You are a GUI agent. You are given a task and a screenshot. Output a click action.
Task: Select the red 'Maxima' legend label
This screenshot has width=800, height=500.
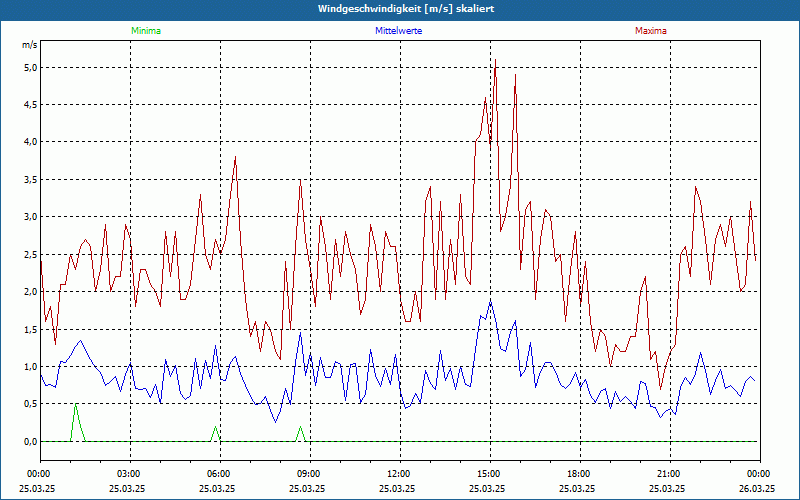[x=651, y=31]
